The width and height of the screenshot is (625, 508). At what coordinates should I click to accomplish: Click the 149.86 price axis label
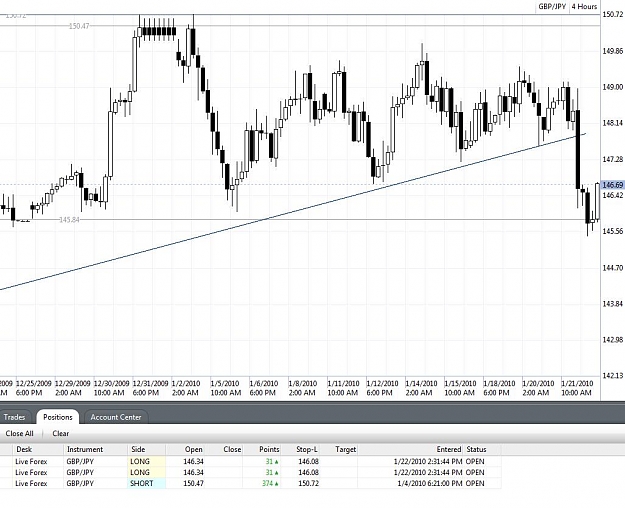tap(613, 51)
